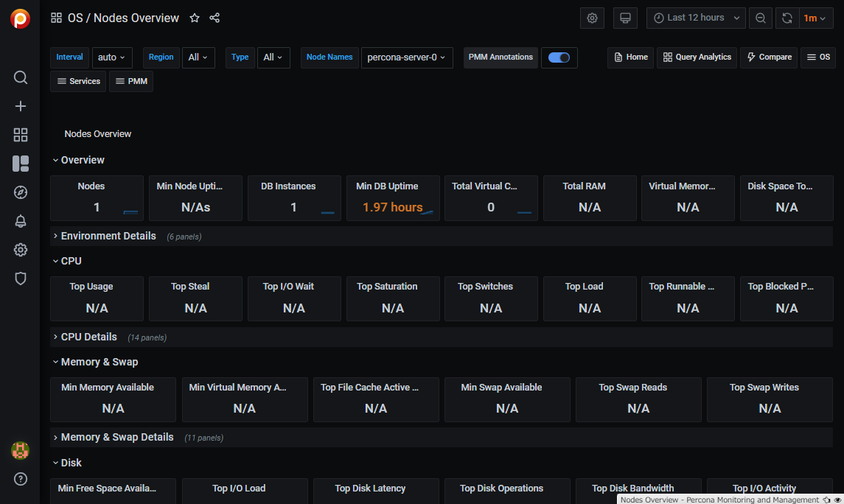The height and width of the screenshot is (504, 844).
Task: Click the 1.97 hours uptime value
Action: tap(392, 207)
